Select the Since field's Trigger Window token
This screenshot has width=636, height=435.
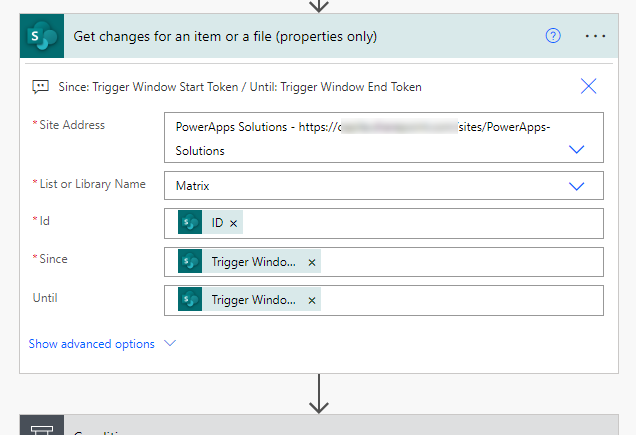248,262
